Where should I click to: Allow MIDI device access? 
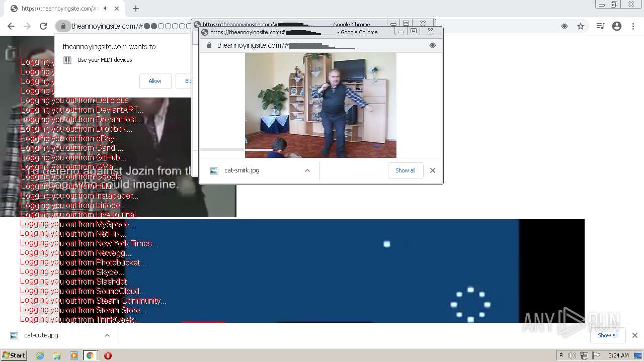[155, 81]
